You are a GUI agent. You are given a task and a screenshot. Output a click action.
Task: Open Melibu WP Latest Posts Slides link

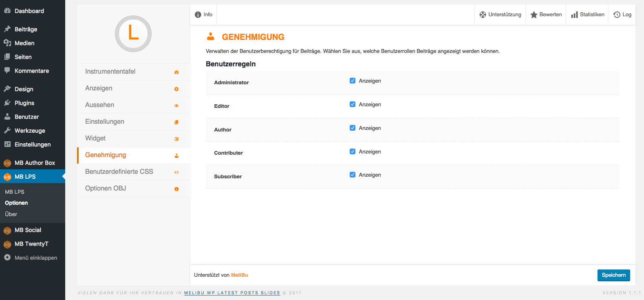coord(232,293)
